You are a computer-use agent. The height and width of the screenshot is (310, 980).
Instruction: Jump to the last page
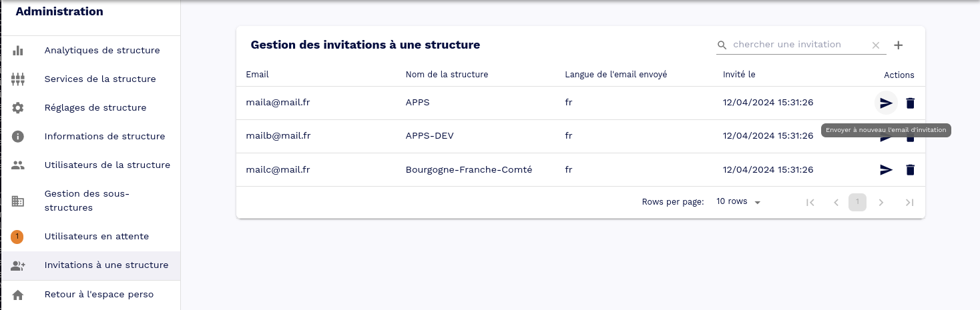point(909,203)
